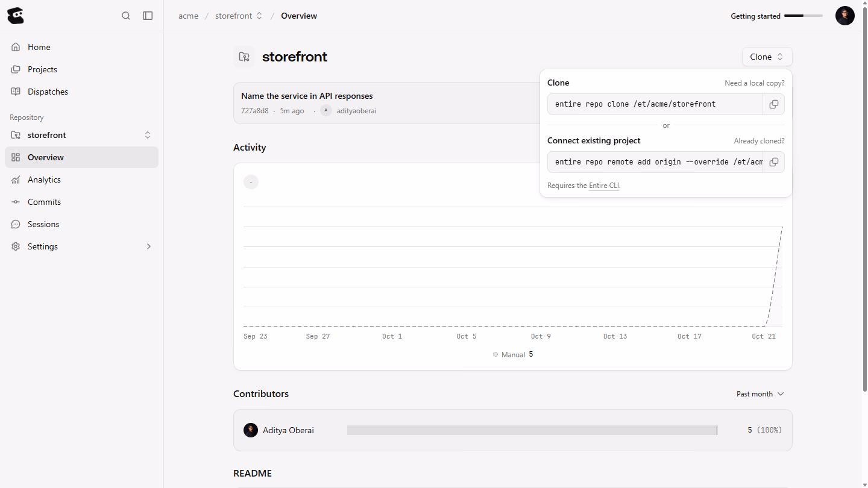This screenshot has width=868, height=488.
Task: Collapse the sidebar with the panel icon
Action: (x=148, y=16)
